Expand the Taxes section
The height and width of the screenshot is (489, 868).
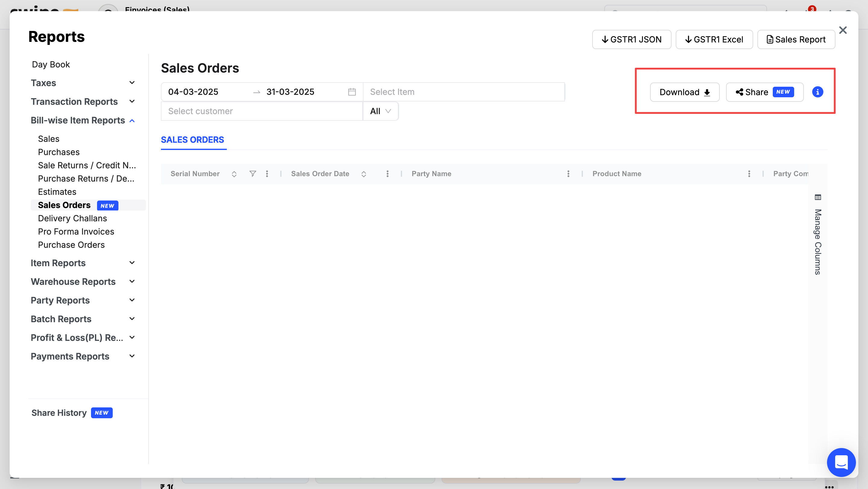[83, 83]
